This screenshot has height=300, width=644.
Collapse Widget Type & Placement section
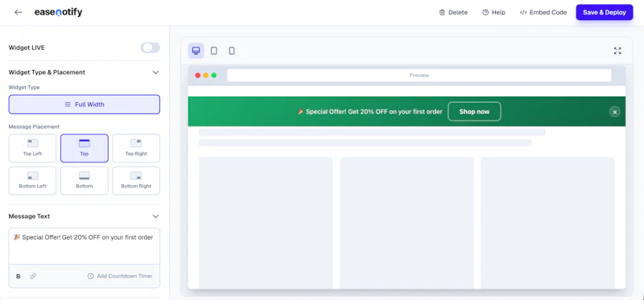tap(155, 72)
